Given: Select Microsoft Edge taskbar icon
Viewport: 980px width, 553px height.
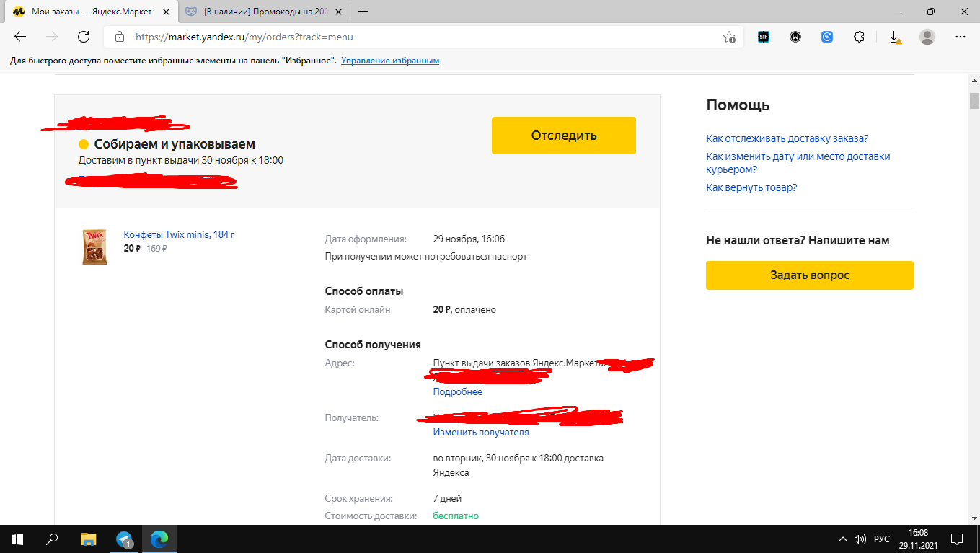Looking at the screenshot, I should click(x=159, y=539).
